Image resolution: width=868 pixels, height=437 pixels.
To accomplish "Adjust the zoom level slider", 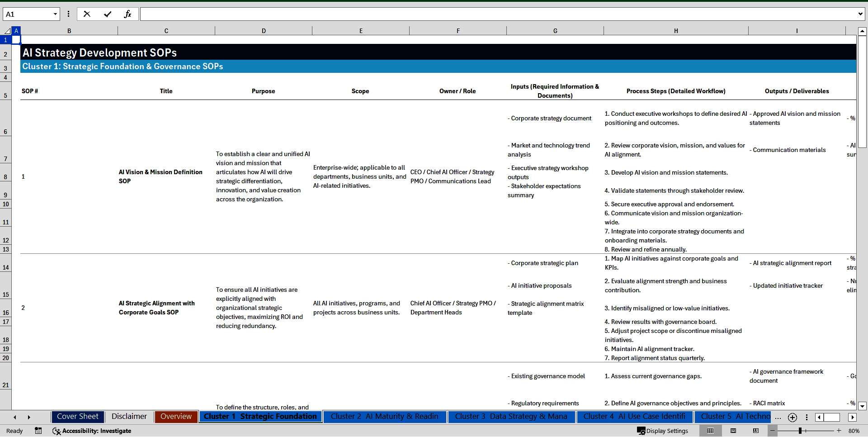I will (800, 431).
